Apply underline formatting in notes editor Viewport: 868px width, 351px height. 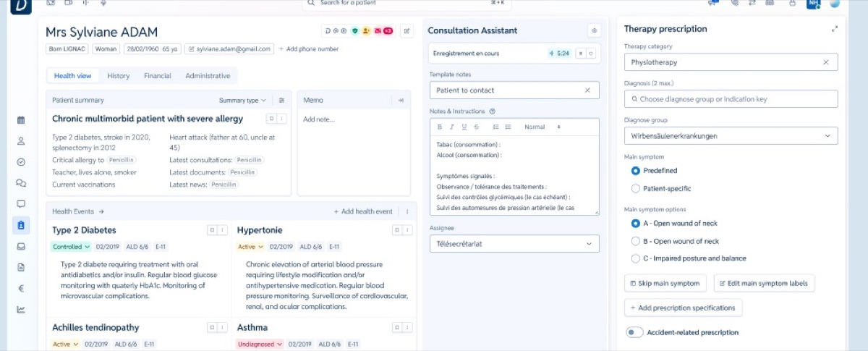[464, 127]
